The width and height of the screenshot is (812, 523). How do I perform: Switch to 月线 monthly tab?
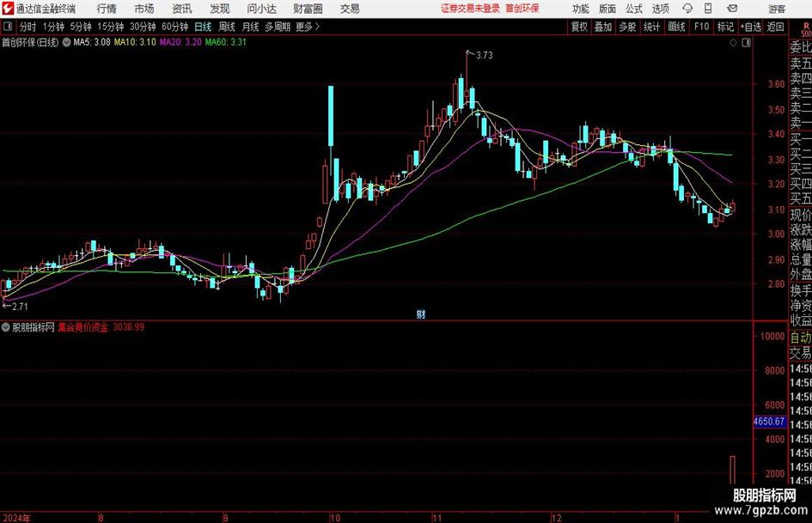[x=250, y=27]
